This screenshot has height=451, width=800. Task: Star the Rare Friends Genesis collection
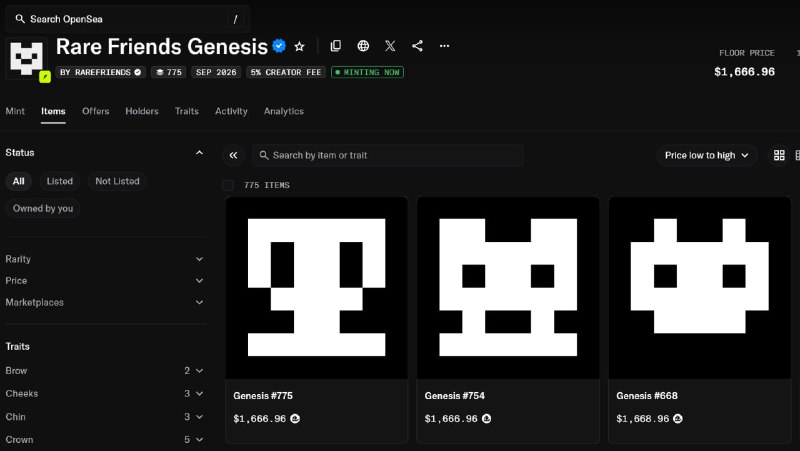coord(299,46)
